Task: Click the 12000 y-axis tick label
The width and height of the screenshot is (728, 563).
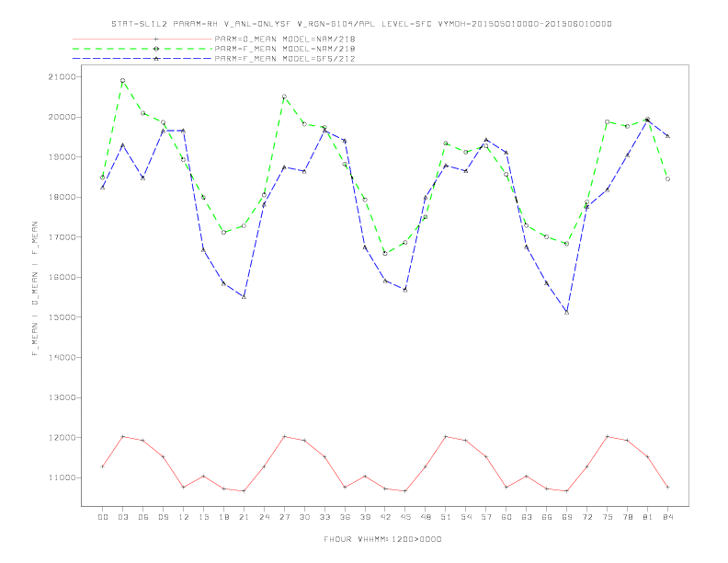Action: (62, 438)
